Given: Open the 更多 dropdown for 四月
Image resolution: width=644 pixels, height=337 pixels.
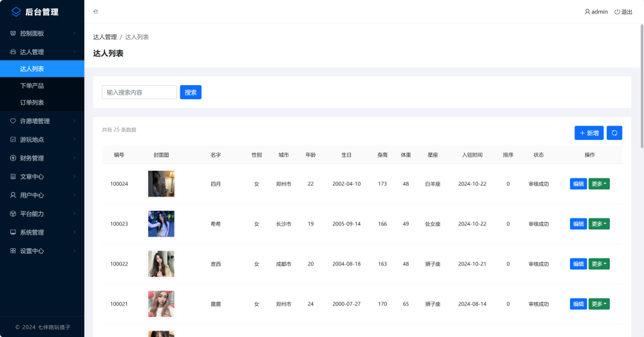Looking at the screenshot, I should (599, 184).
